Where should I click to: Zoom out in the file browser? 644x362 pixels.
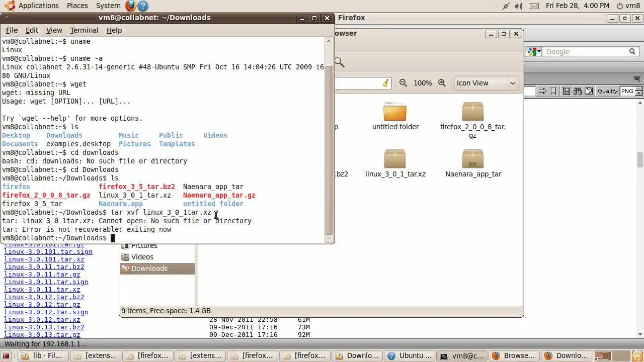click(403, 83)
